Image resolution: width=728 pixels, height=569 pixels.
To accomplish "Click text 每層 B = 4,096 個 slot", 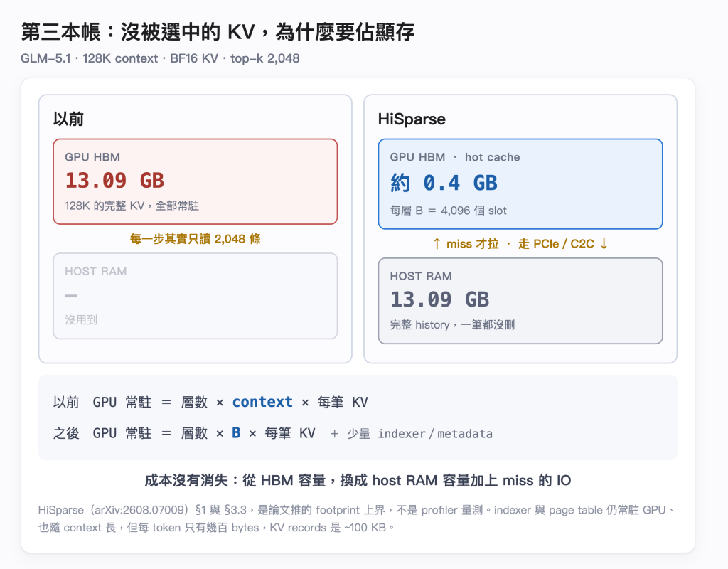I will coord(448,211).
